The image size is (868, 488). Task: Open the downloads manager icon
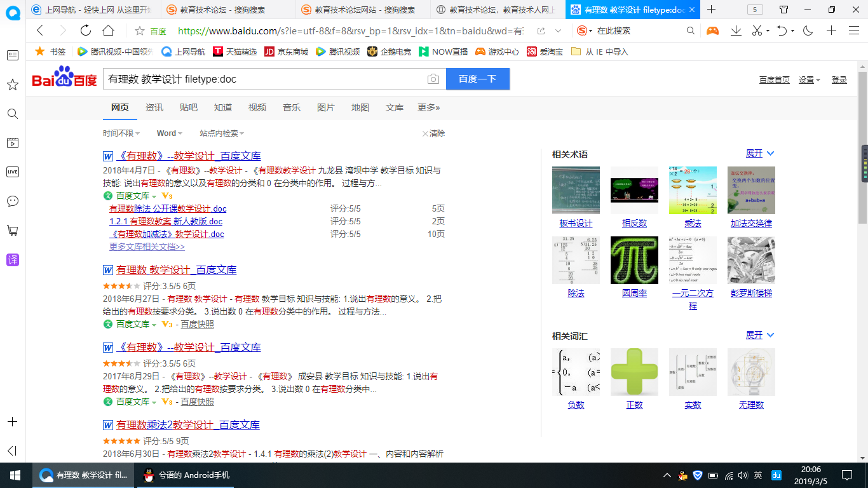pyautogui.click(x=736, y=30)
